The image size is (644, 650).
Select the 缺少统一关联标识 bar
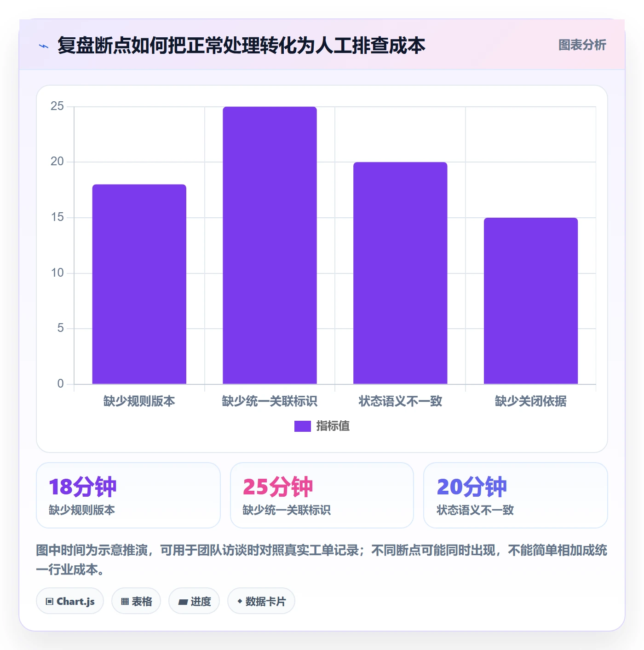(270, 245)
